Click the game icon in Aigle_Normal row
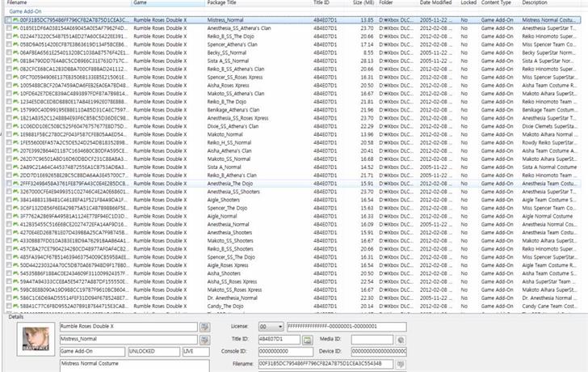 point(16,216)
